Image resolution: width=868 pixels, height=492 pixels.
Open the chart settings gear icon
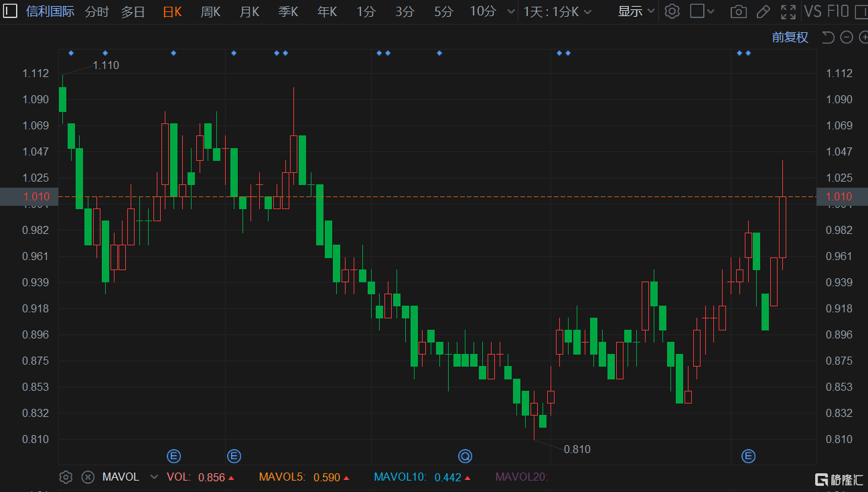tap(672, 11)
